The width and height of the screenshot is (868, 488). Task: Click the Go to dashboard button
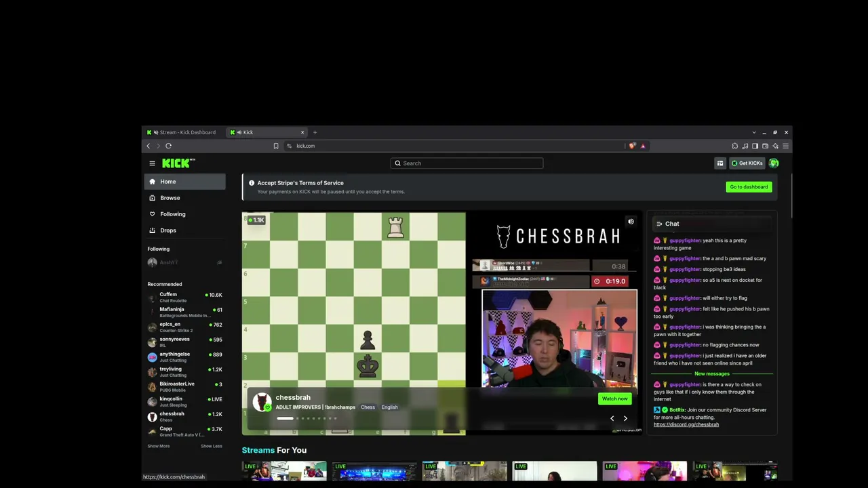(x=749, y=187)
